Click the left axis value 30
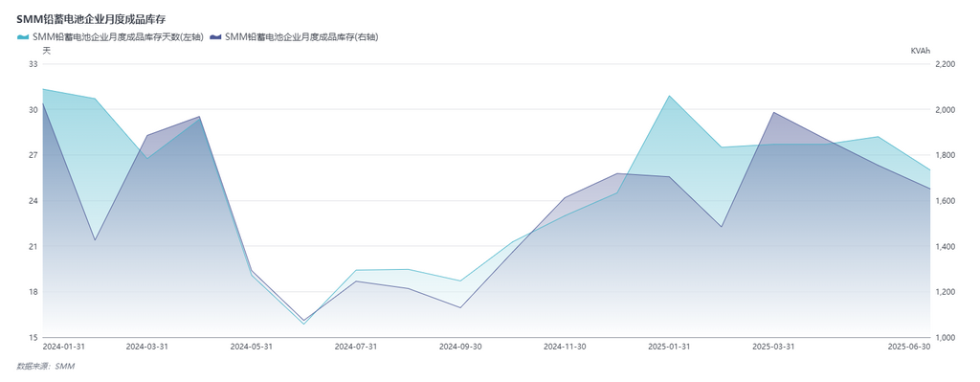This screenshot has height=382, width=980. click(33, 109)
